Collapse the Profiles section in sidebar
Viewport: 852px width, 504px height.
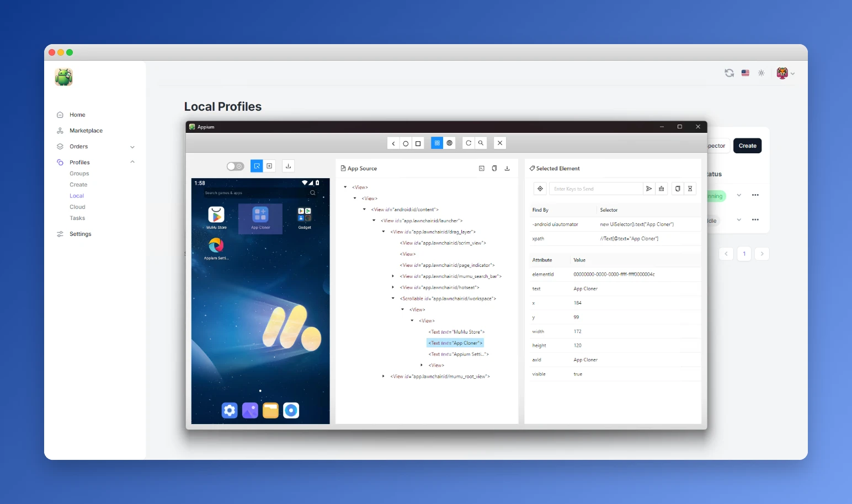[132, 162]
